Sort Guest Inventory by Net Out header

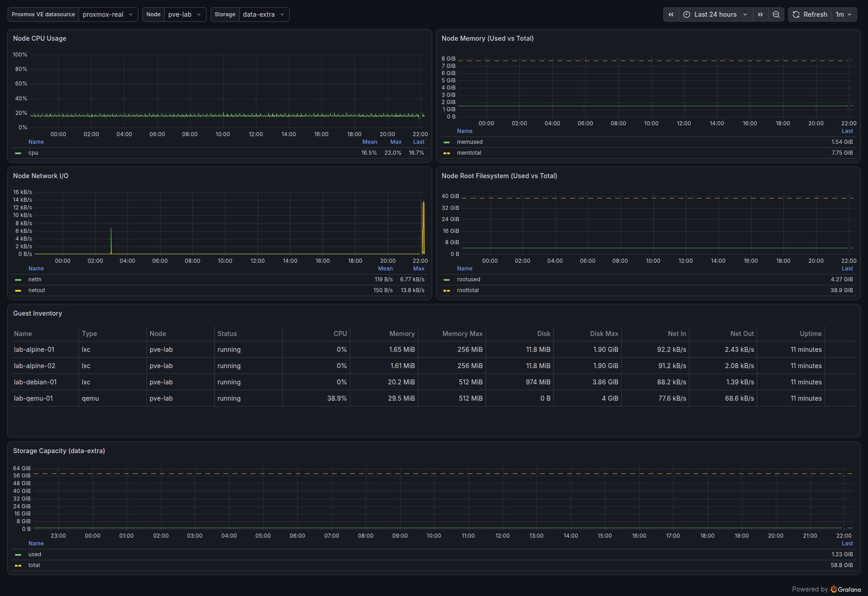742,334
